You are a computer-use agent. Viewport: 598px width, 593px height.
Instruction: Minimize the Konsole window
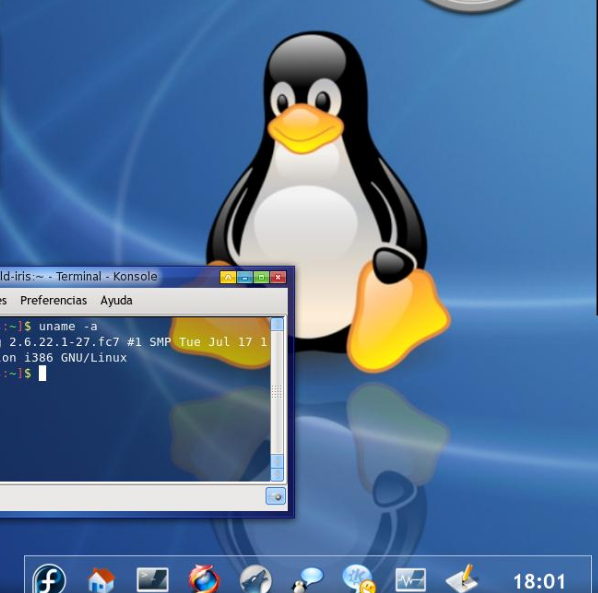click(245, 277)
